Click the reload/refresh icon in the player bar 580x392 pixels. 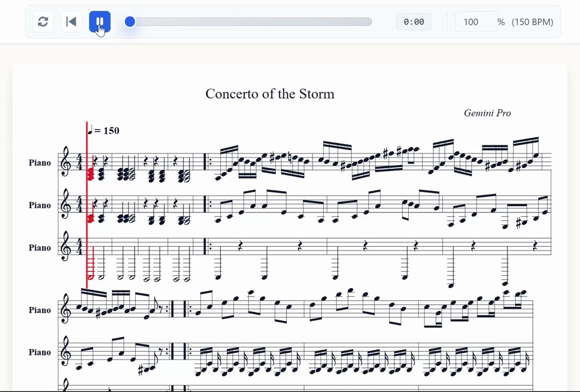click(43, 22)
